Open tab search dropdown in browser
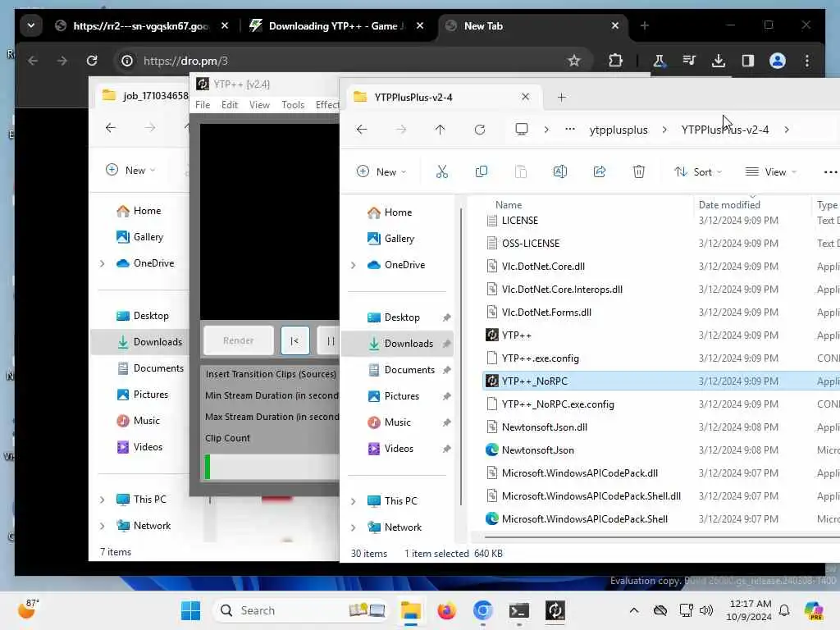 (x=31, y=25)
